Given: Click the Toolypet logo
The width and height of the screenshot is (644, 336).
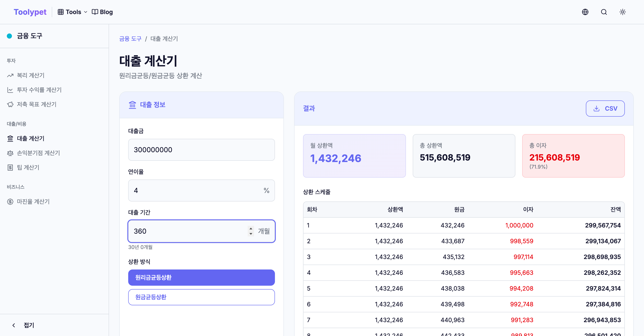Looking at the screenshot, I should pyautogui.click(x=30, y=12).
